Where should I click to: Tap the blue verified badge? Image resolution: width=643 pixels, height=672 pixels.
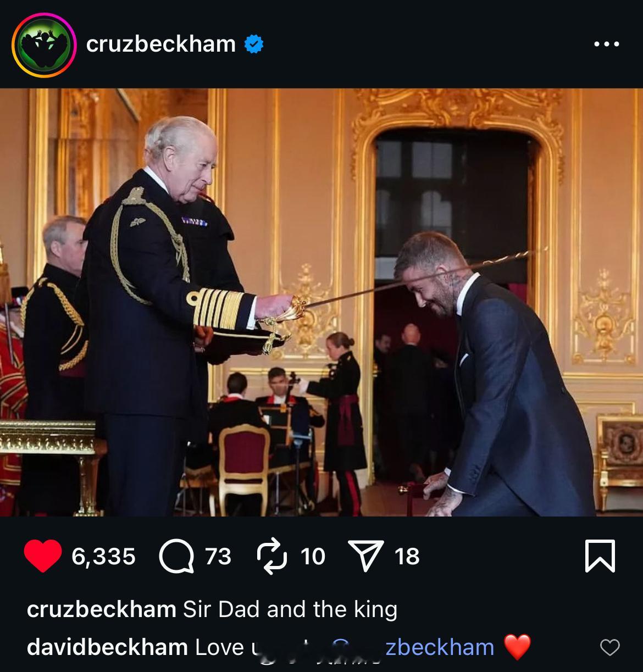(253, 44)
